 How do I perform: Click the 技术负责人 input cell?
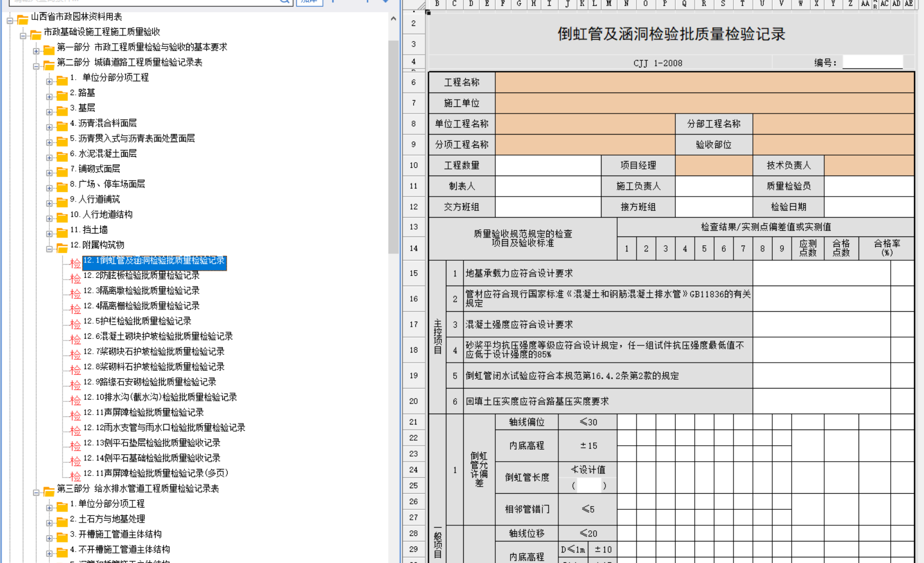[869, 165]
